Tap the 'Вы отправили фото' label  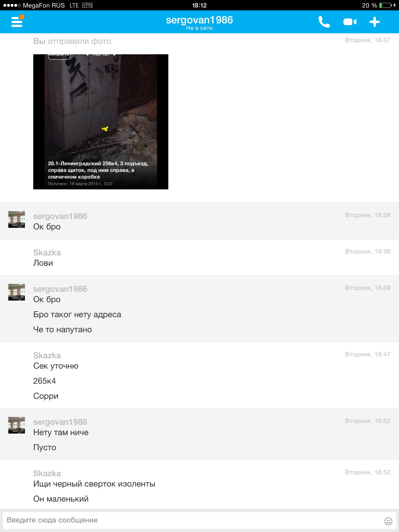(x=72, y=41)
